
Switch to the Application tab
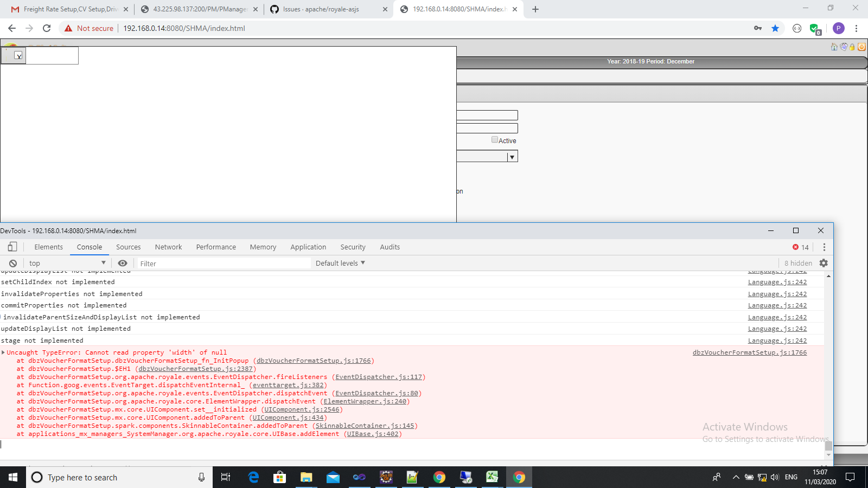coord(308,247)
